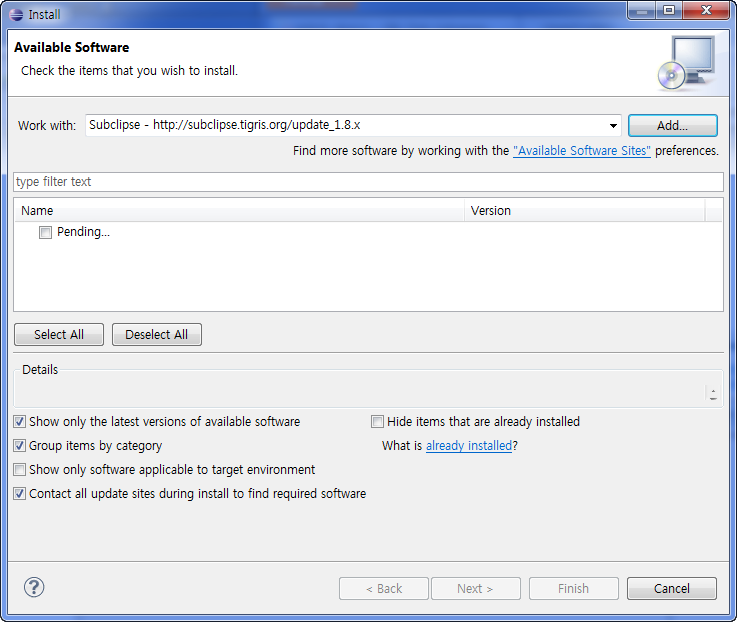Click the Deselect All button

click(157, 335)
